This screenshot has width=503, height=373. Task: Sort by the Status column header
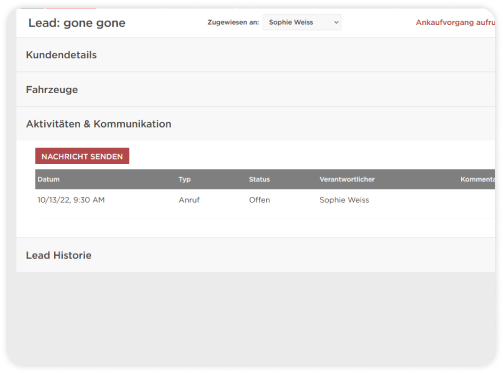coord(259,179)
